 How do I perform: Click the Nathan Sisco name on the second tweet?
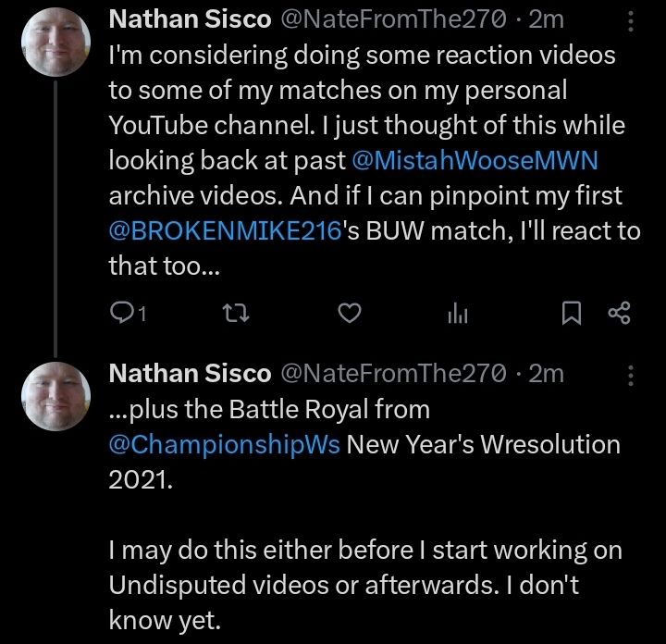pos(190,373)
